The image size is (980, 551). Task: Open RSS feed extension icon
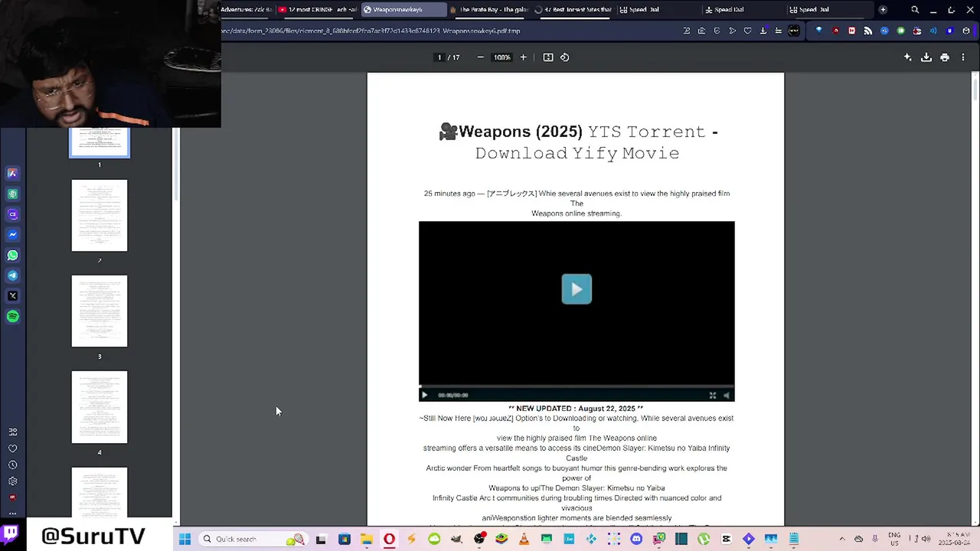pos(868,31)
